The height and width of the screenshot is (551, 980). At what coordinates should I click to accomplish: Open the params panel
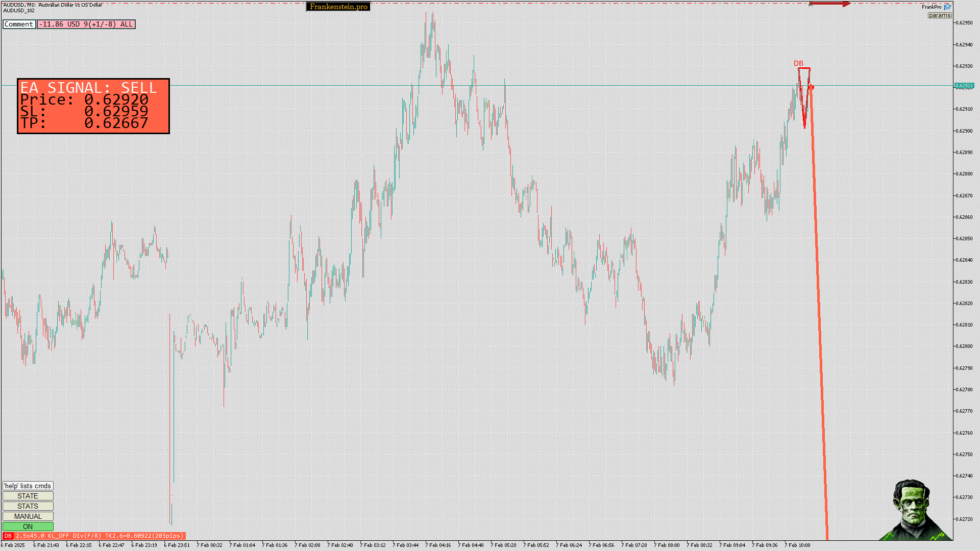click(939, 15)
